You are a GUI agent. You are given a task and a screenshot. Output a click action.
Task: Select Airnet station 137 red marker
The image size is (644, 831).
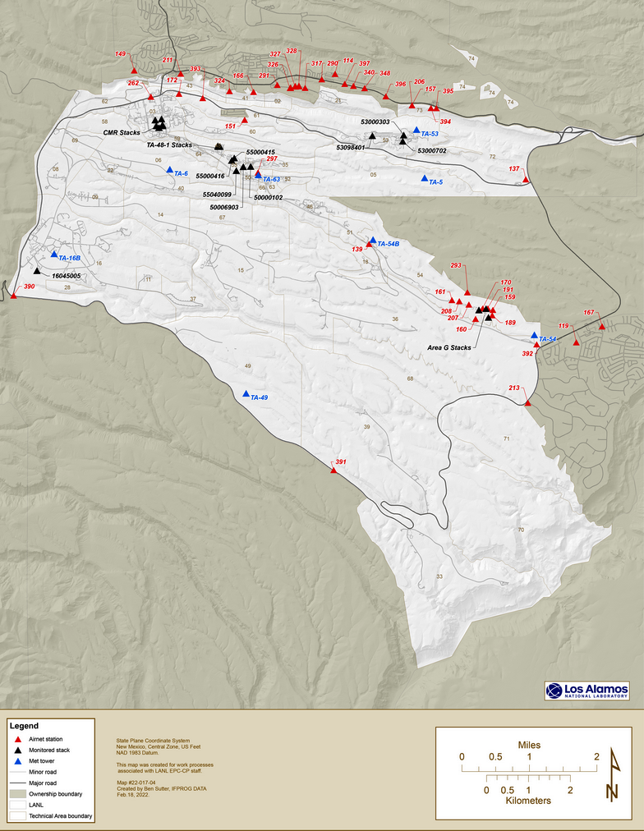click(x=526, y=179)
